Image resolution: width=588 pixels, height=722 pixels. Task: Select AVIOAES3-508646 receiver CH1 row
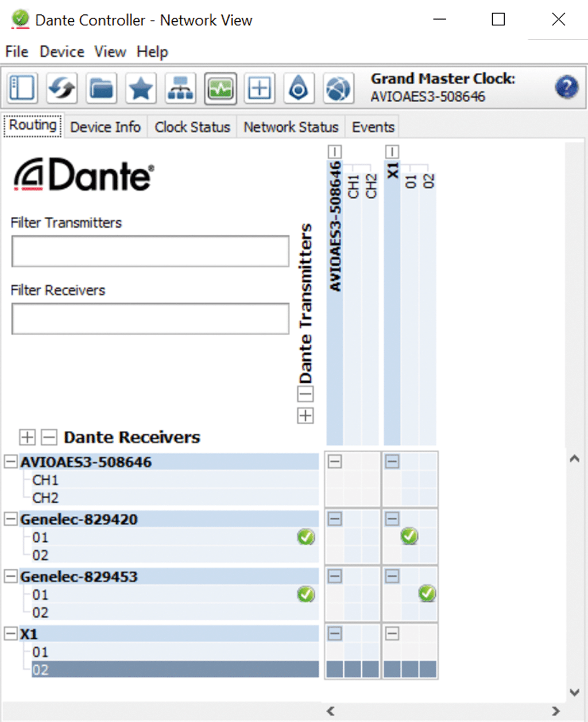[175, 480]
